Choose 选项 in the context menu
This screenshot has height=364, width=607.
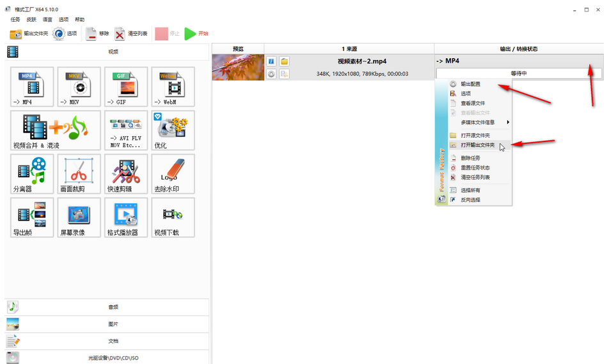pyautogui.click(x=480, y=93)
